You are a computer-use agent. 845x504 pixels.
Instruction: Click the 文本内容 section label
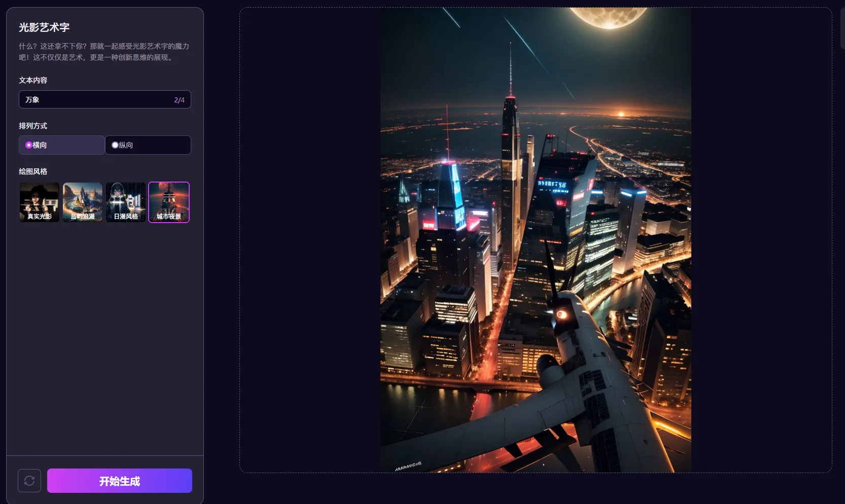[x=33, y=80]
